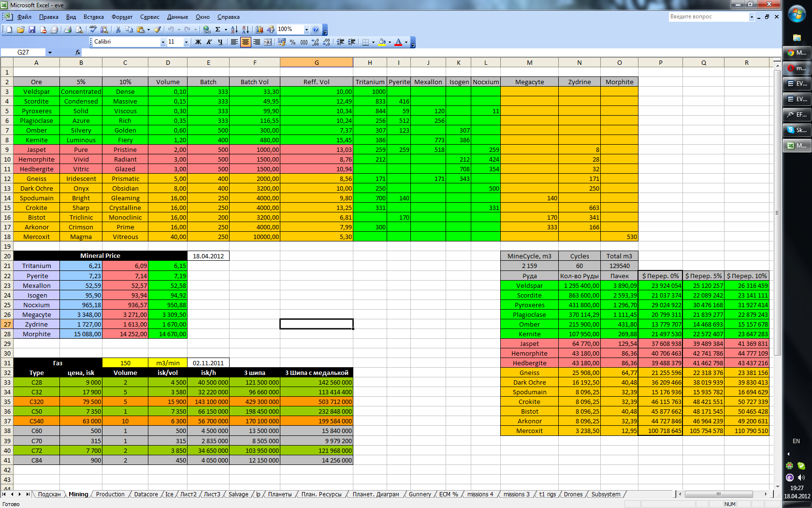Open the paste options dropdown arrow
The width and height of the screenshot is (812, 508).
click(x=148, y=30)
